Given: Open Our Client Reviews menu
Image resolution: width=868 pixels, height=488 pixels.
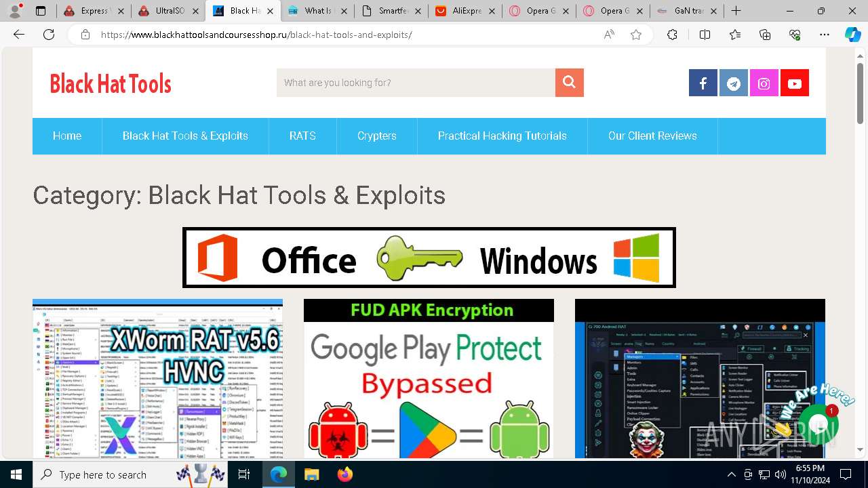Looking at the screenshot, I should pyautogui.click(x=652, y=136).
